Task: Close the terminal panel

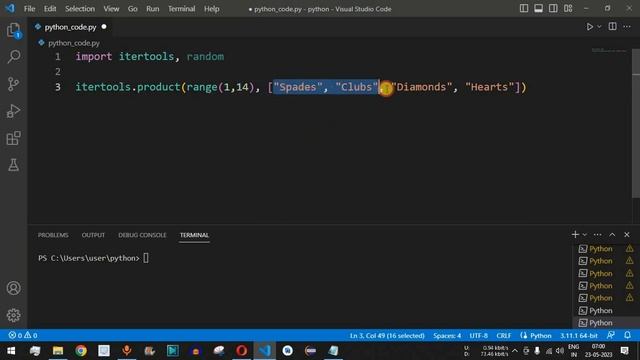Action: (627, 235)
